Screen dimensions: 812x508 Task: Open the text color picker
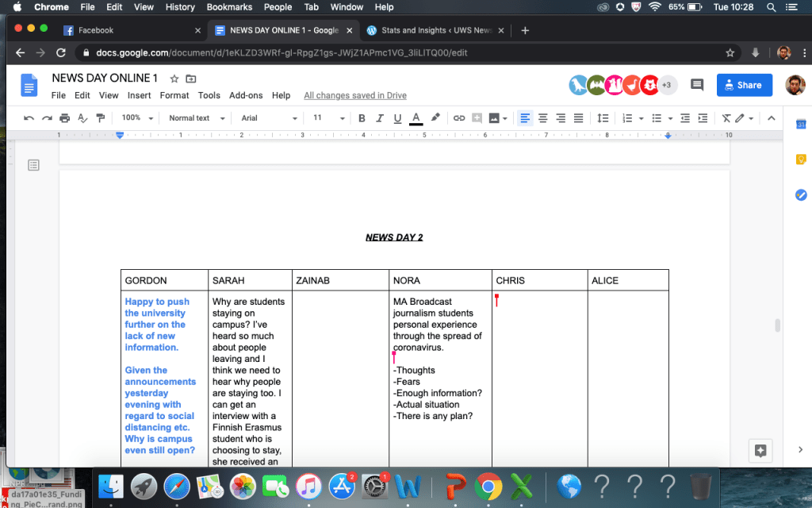click(416, 118)
